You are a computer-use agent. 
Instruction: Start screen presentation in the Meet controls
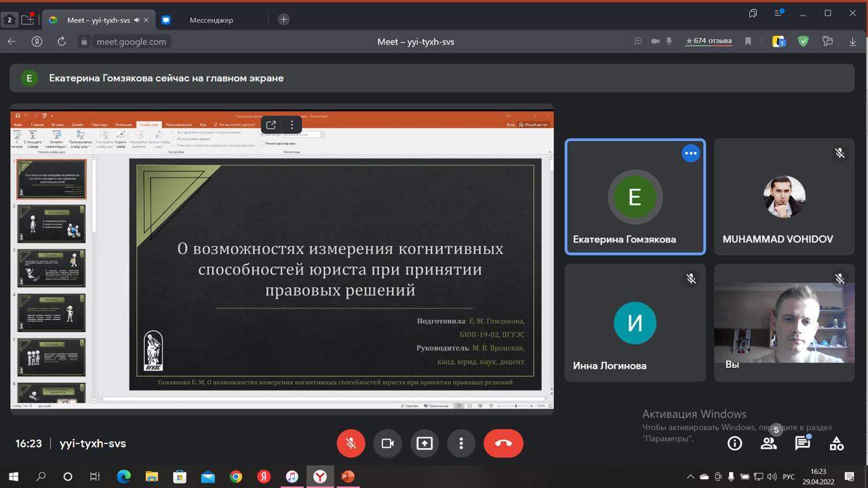point(425,443)
